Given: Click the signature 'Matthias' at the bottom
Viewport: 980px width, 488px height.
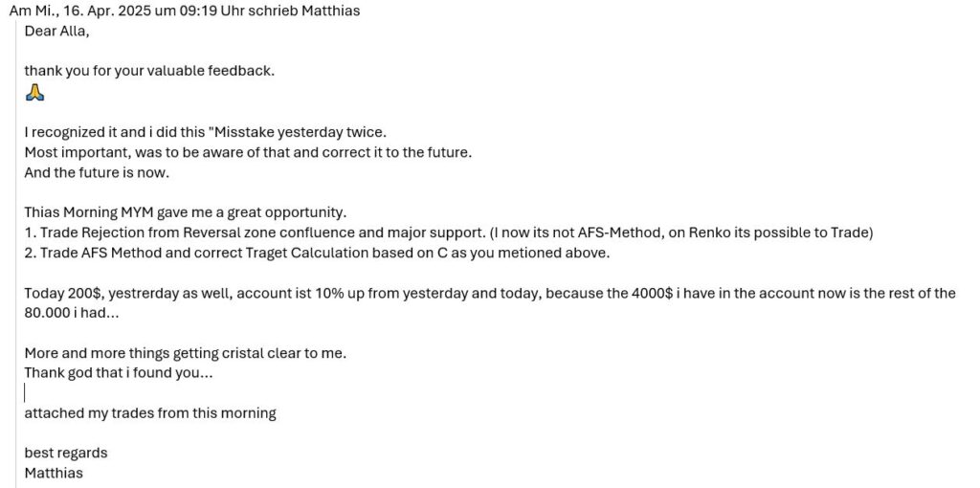Looking at the screenshot, I should click(54, 473).
